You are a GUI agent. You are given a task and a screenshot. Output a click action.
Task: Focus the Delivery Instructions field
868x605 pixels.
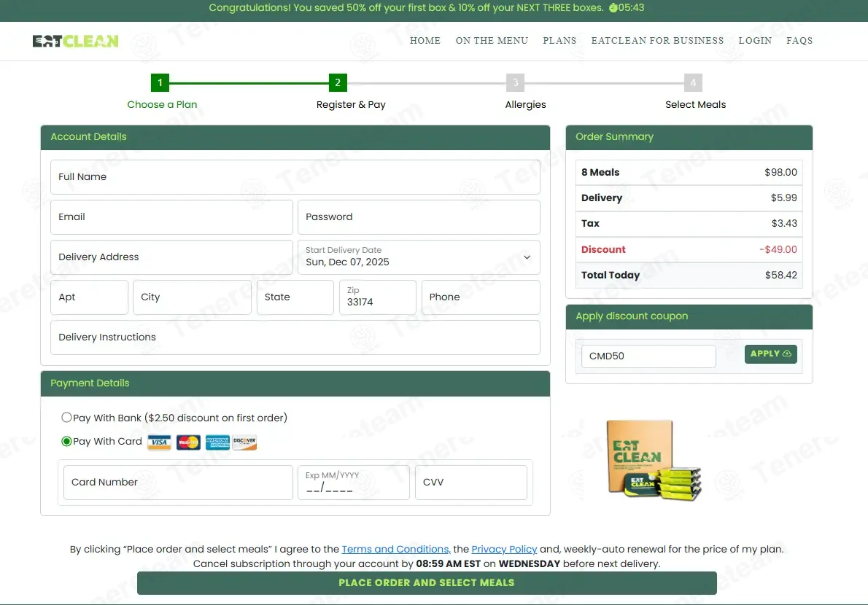295,337
